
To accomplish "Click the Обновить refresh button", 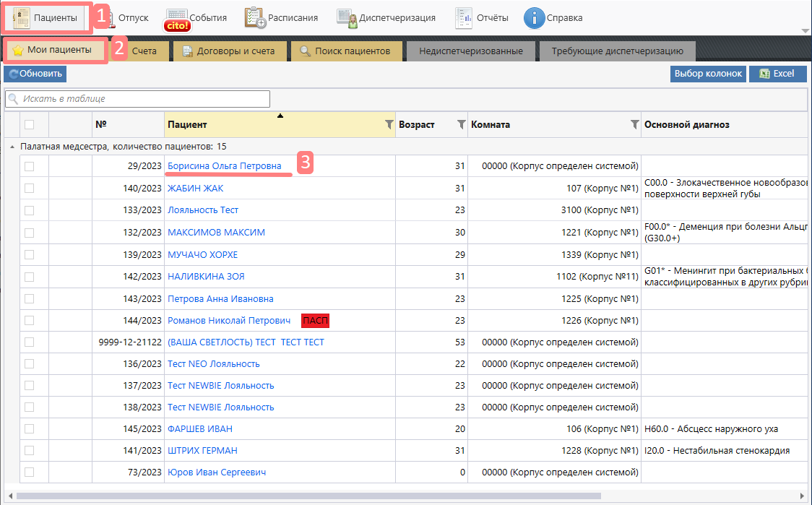I will pyautogui.click(x=35, y=74).
